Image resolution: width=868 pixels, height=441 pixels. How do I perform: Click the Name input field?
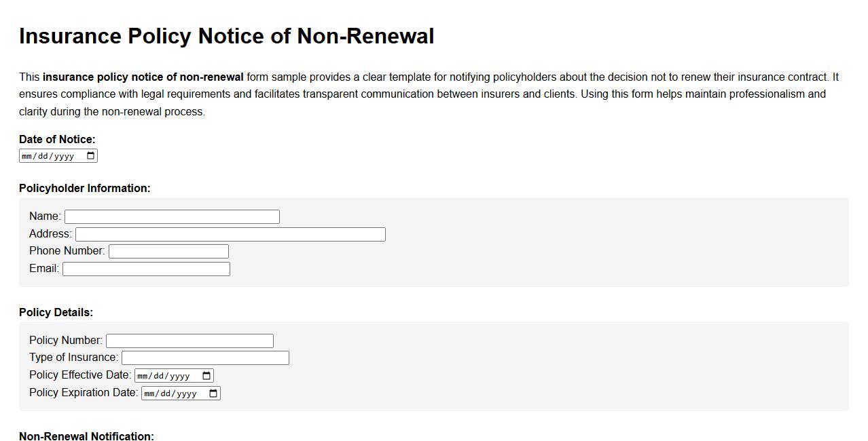171,216
